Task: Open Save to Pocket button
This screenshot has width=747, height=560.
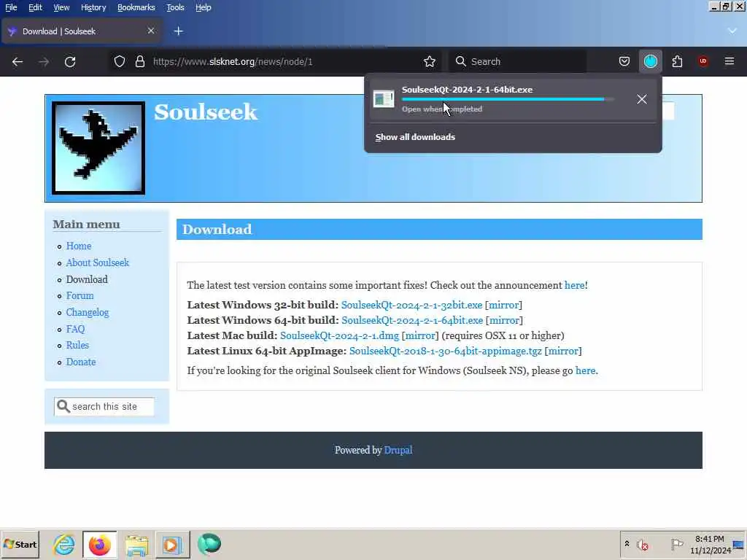Action: pos(624,61)
